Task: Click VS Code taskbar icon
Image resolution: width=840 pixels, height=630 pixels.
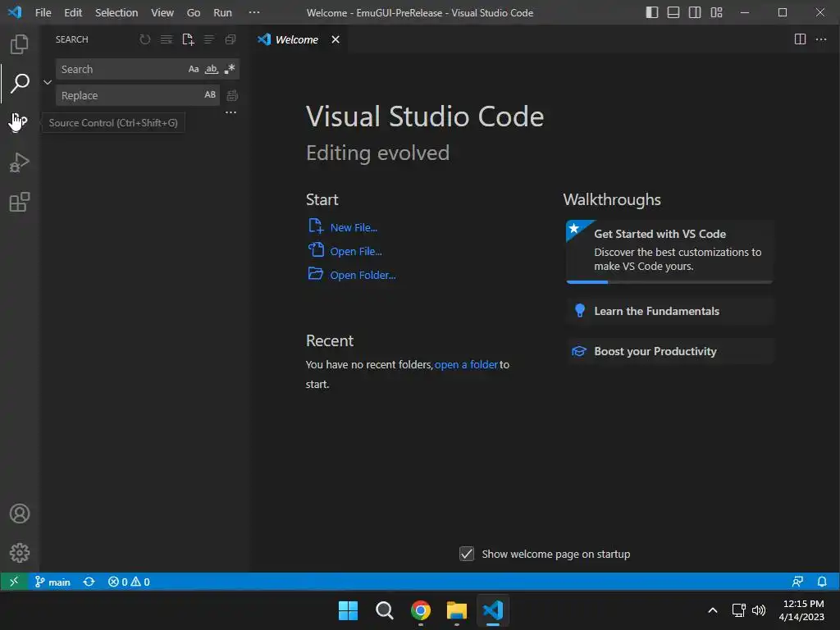Action: pos(493,610)
